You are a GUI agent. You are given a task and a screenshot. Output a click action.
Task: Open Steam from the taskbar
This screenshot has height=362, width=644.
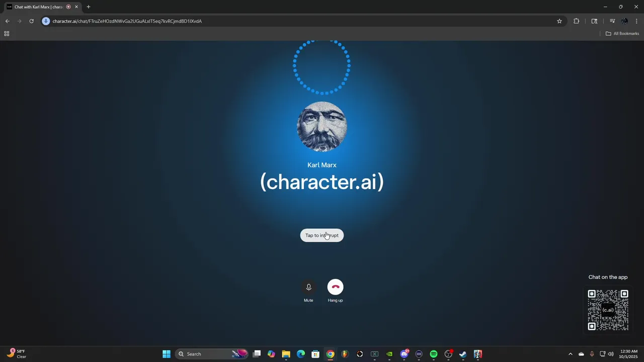[463, 354]
